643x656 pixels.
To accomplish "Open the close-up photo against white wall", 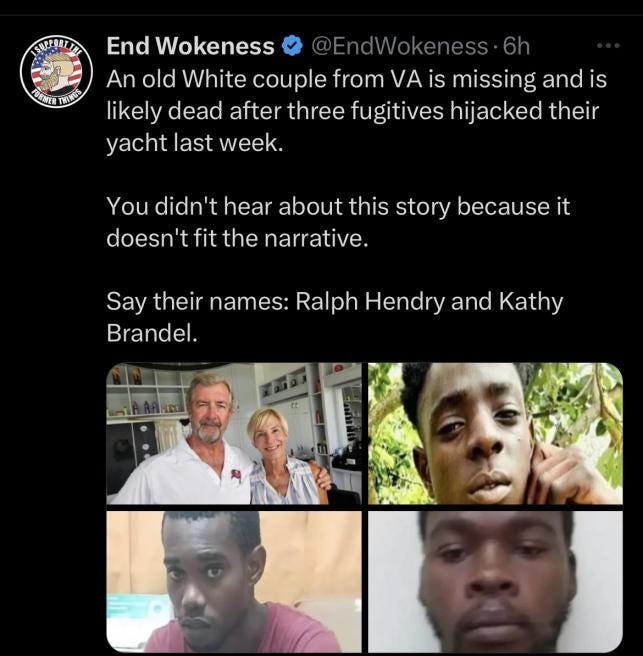I will click(495, 582).
